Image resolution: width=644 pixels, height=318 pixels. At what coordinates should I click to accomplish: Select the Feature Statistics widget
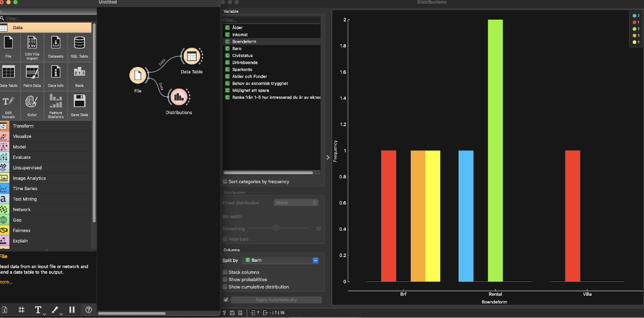56,106
